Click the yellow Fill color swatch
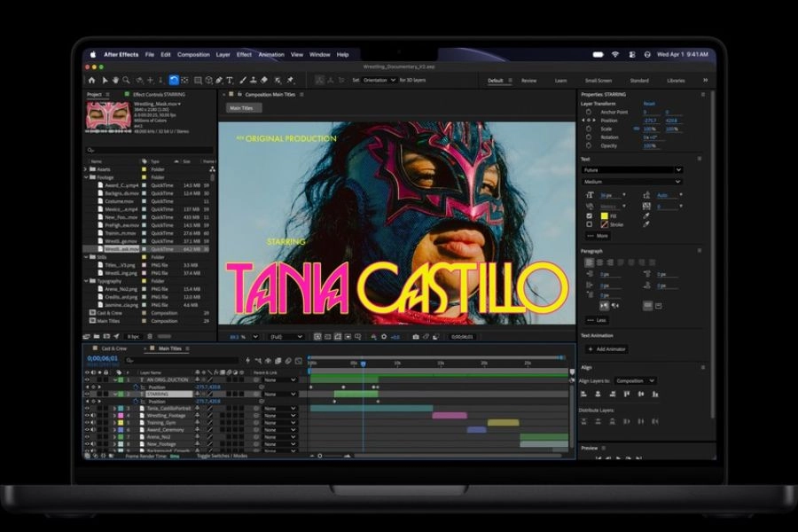The image size is (798, 532). point(604,215)
